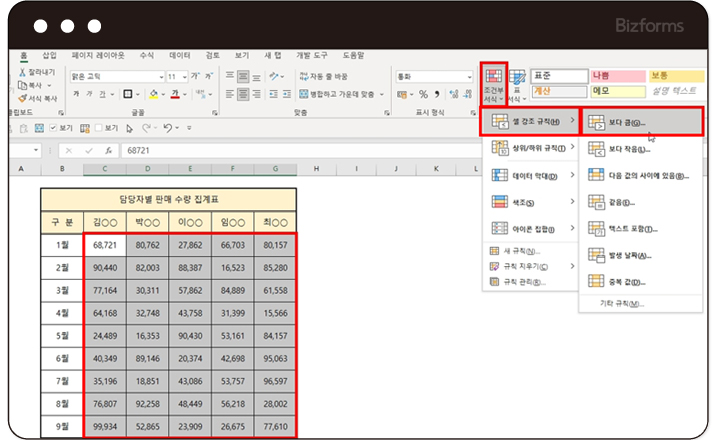Uncheck the first checked 보기 checkbox
The width and height of the screenshot is (715, 440).
click(x=52, y=128)
